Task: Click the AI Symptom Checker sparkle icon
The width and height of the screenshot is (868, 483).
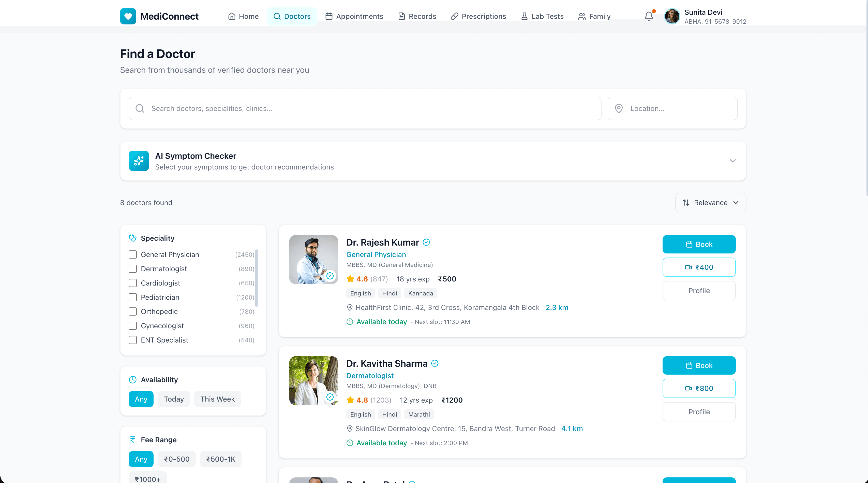Action: click(139, 161)
